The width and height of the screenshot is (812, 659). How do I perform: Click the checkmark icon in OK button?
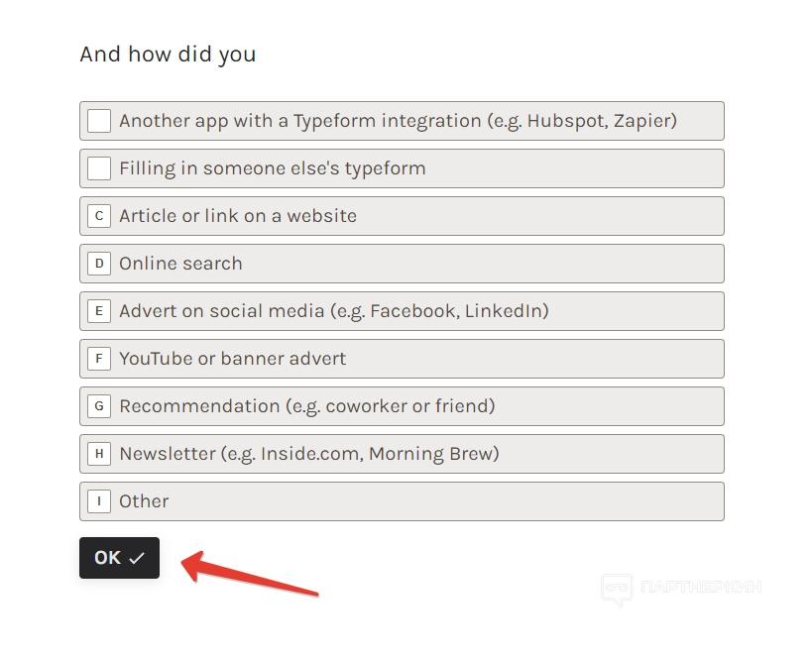[x=137, y=559]
